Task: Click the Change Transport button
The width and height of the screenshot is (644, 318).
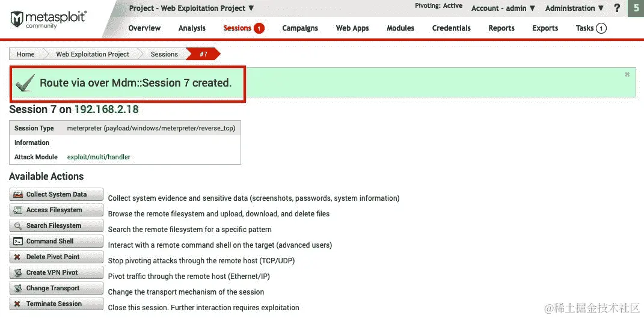Action: (56, 288)
